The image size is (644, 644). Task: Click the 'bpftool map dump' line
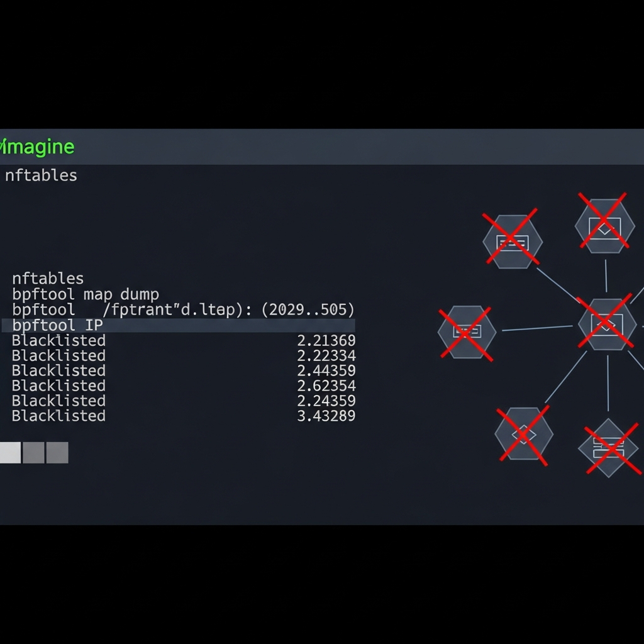point(86,294)
